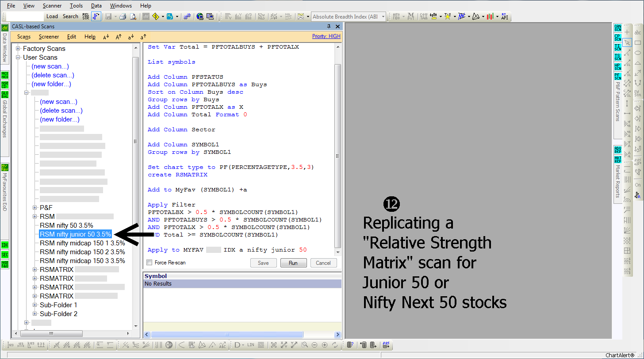
Task: Pin the CASL-based Scans panel
Action: pos(329,27)
